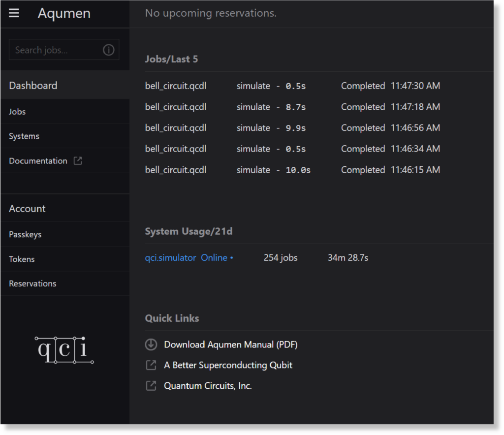
Task: Open the Jobs page from sidebar
Action: tap(65, 112)
